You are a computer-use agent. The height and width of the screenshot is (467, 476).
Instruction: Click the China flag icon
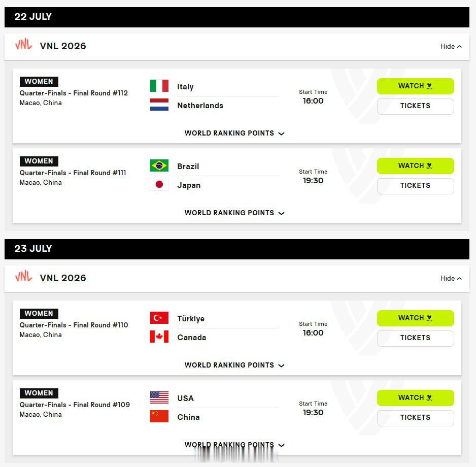[159, 416]
